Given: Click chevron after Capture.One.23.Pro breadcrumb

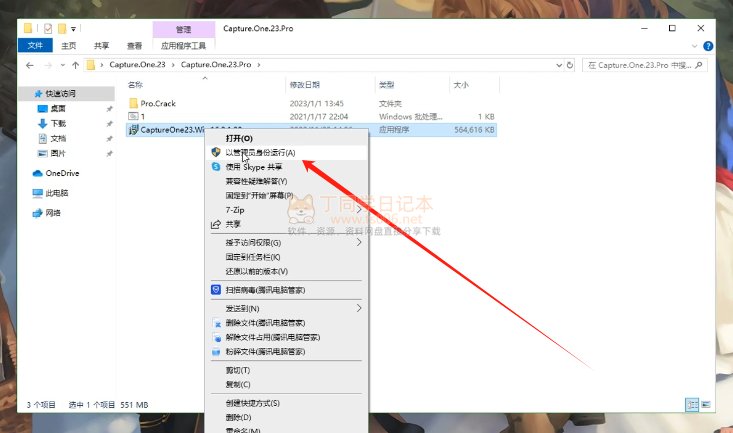Looking at the screenshot, I should coord(259,65).
